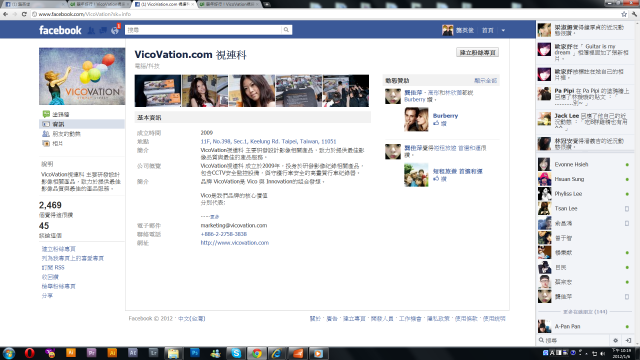Click the language link in the footer
The image size is (640, 360).
coord(191,319)
